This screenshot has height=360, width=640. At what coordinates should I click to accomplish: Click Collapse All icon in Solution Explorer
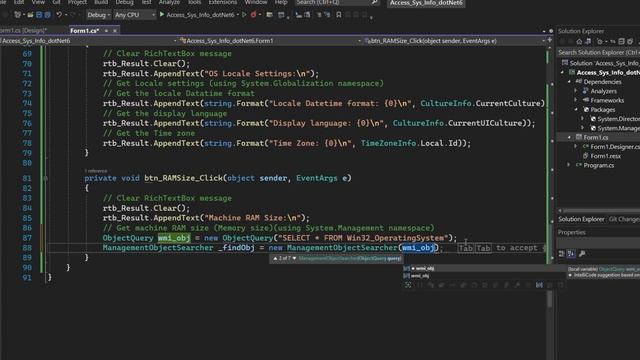point(621,41)
